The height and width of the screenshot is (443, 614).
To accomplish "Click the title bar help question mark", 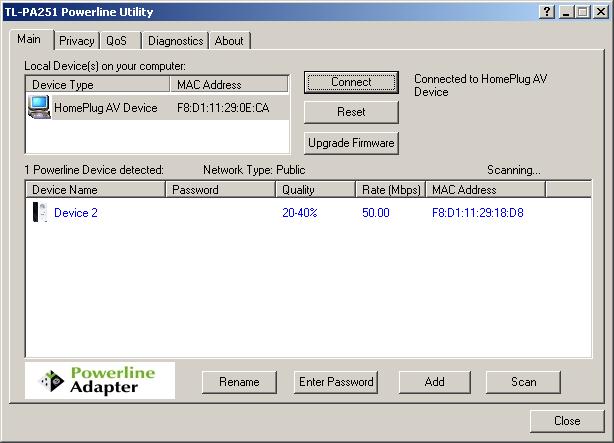I will tap(547, 10).
